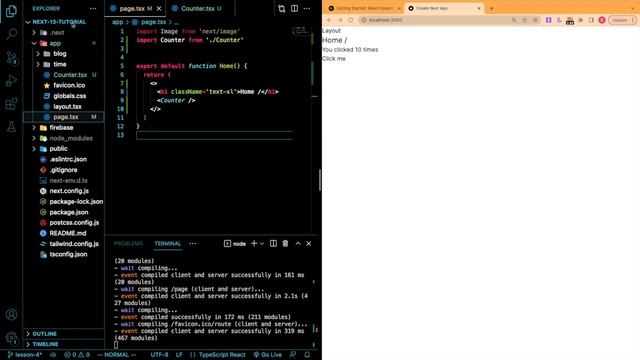640x360 pixels.
Task: Click the notifications bell in status bar
Action: pos(307,355)
